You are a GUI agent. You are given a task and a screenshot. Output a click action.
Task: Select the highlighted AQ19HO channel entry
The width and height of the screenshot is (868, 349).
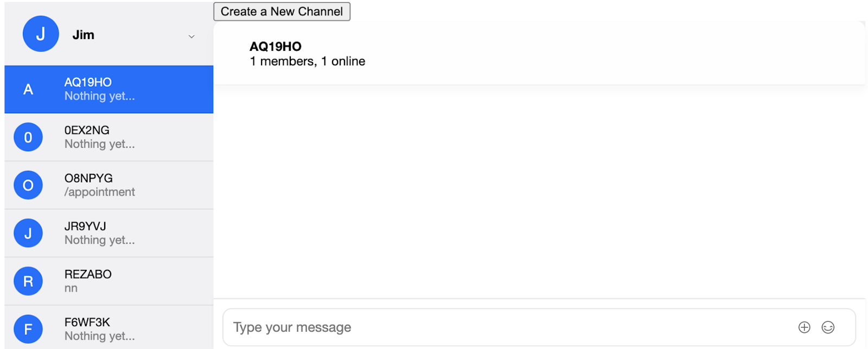click(108, 89)
